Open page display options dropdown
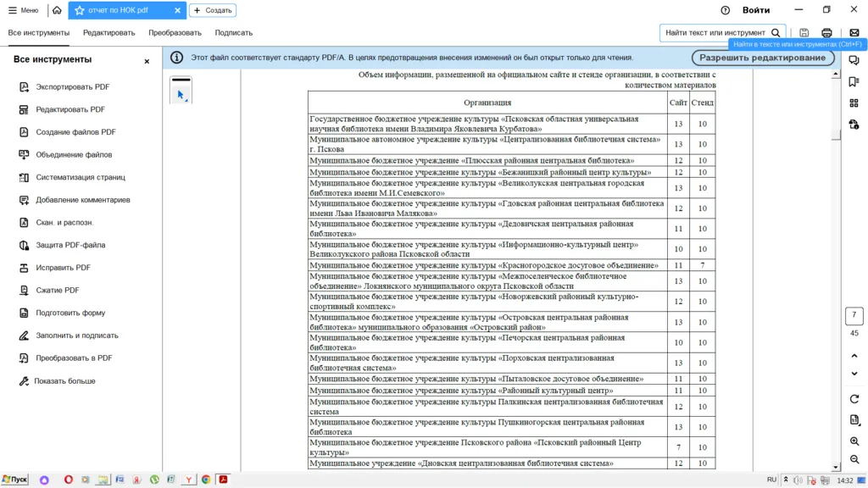The height and width of the screenshot is (488, 868). click(854, 420)
